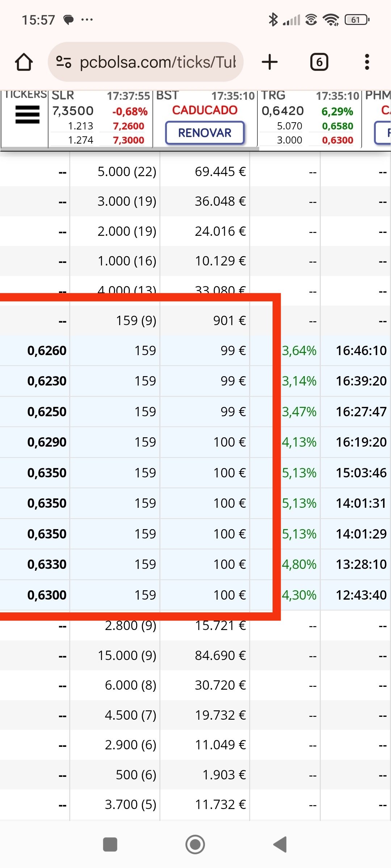Select amount 10.129 €
This screenshot has height=868, width=391.
(x=220, y=261)
